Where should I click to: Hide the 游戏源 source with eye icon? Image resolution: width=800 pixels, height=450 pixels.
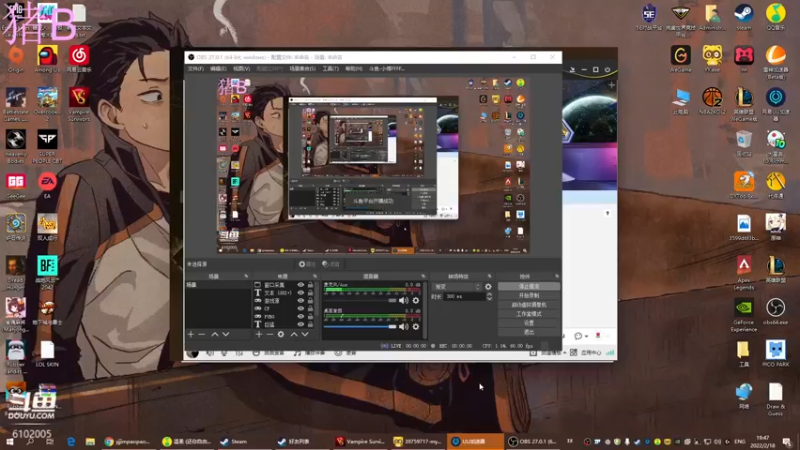(301, 301)
